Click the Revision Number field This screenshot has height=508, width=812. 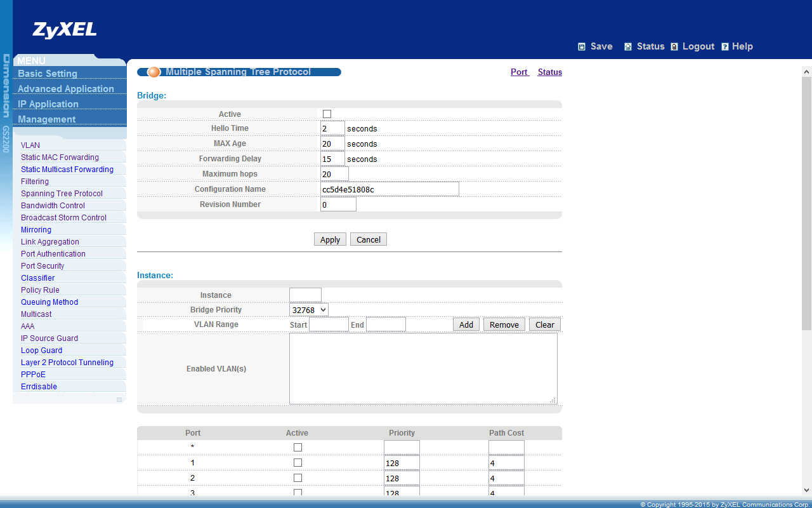[x=338, y=204]
